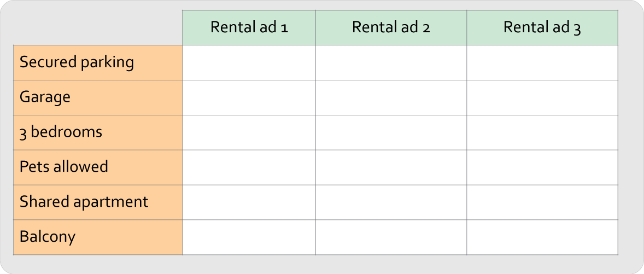The image size is (644, 274).
Task: Choose Pets allowed cell for Rental ad 3
Action: coord(542,167)
